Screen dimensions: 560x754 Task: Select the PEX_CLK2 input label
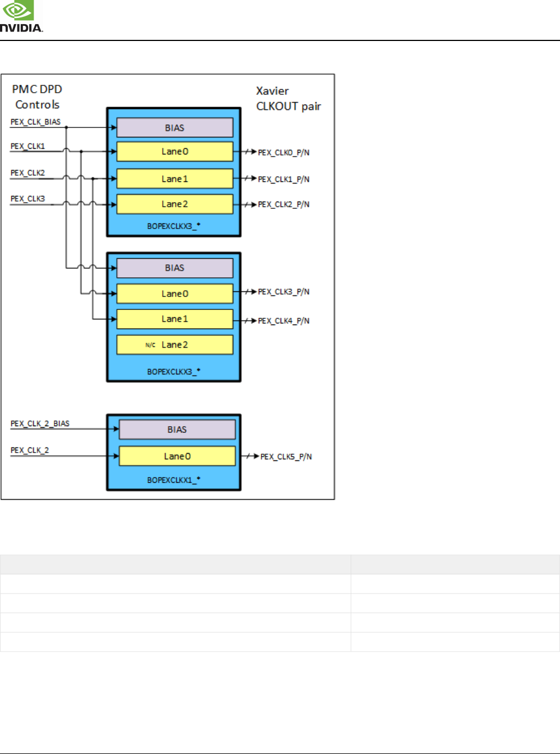pyautogui.click(x=27, y=173)
